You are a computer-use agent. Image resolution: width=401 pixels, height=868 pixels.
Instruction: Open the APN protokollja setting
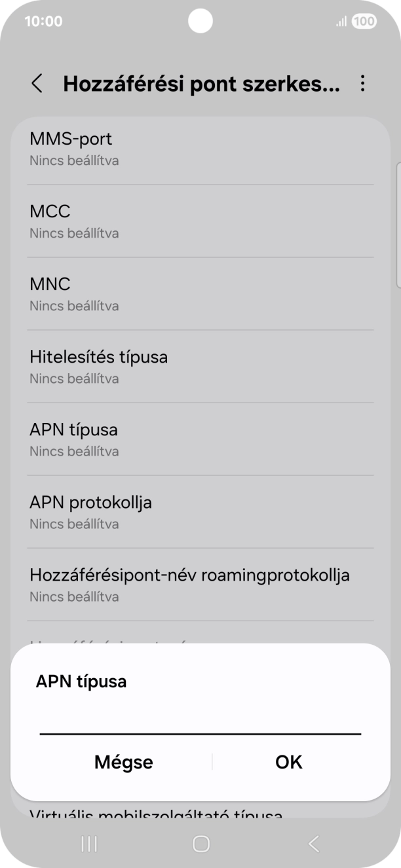coord(200,511)
